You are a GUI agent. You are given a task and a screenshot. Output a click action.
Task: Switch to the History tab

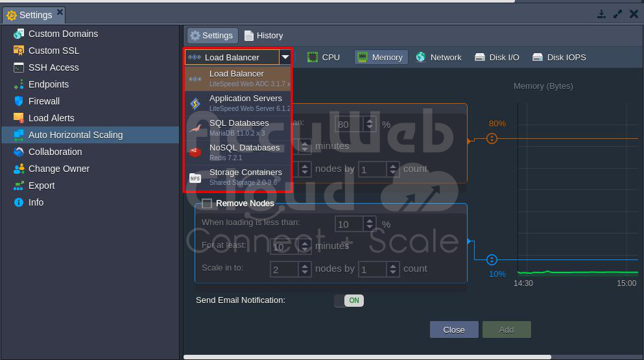(263, 36)
